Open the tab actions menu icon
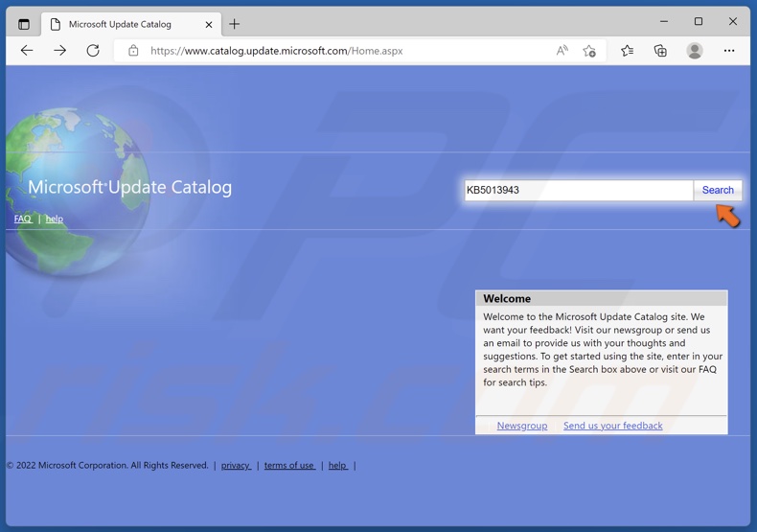Screen dimensions: 757x532 (24, 24)
